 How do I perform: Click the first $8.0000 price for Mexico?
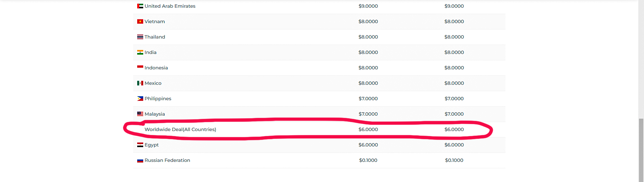pyautogui.click(x=368, y=83)
